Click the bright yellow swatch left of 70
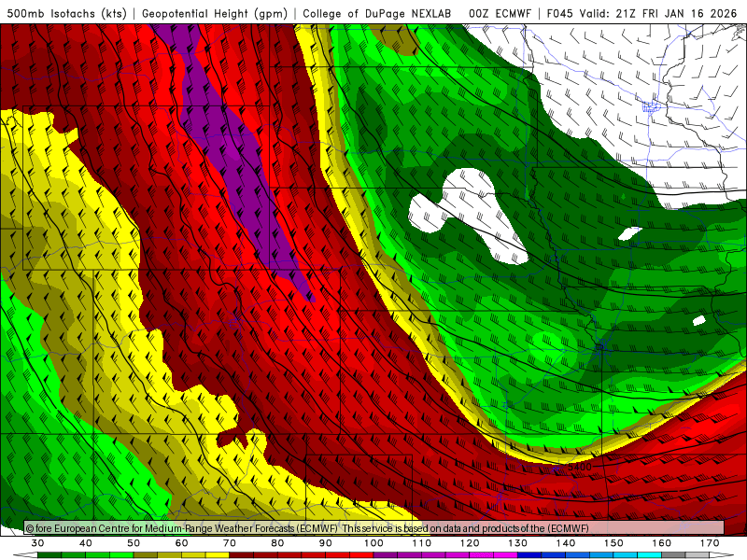747x560 pixels. [x=218, y=555]
